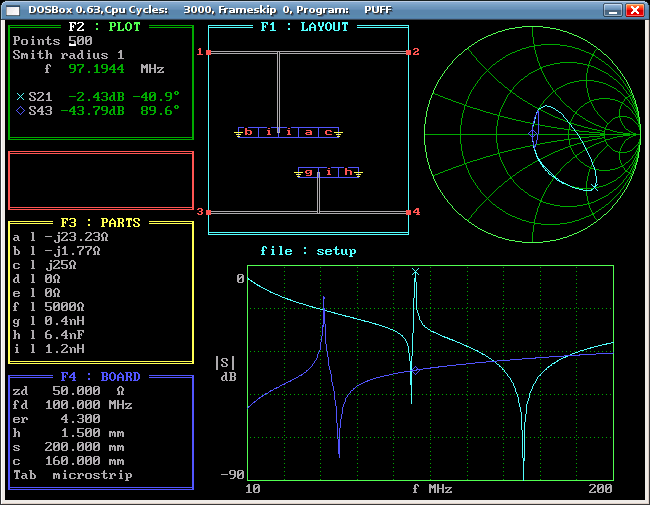Select component a in upper layout row

(308, 132)
